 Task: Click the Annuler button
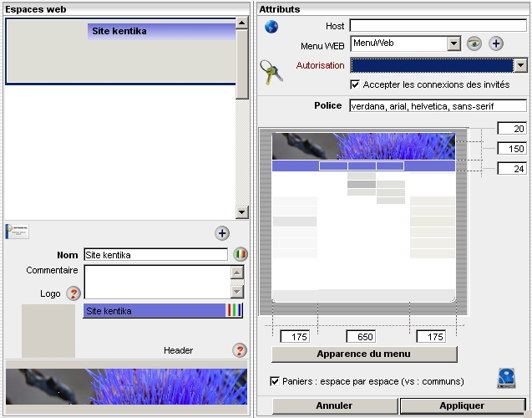click(x=335, y=405)
